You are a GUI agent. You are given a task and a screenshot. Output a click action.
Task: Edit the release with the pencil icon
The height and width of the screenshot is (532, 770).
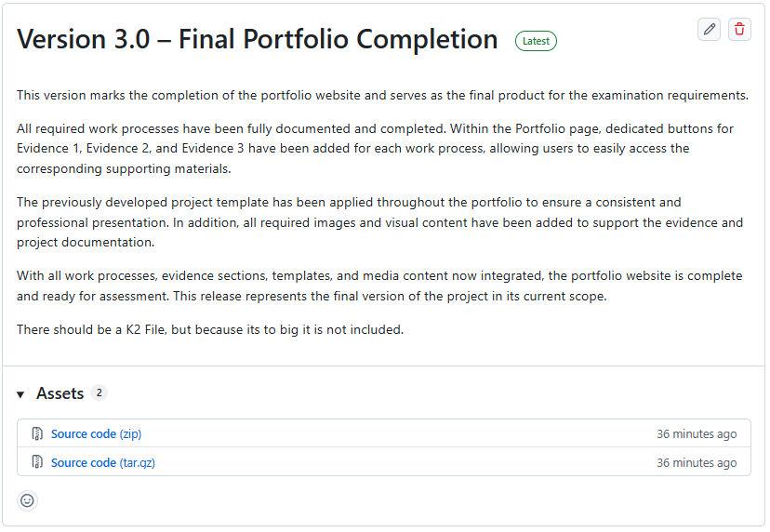(709, 30)
